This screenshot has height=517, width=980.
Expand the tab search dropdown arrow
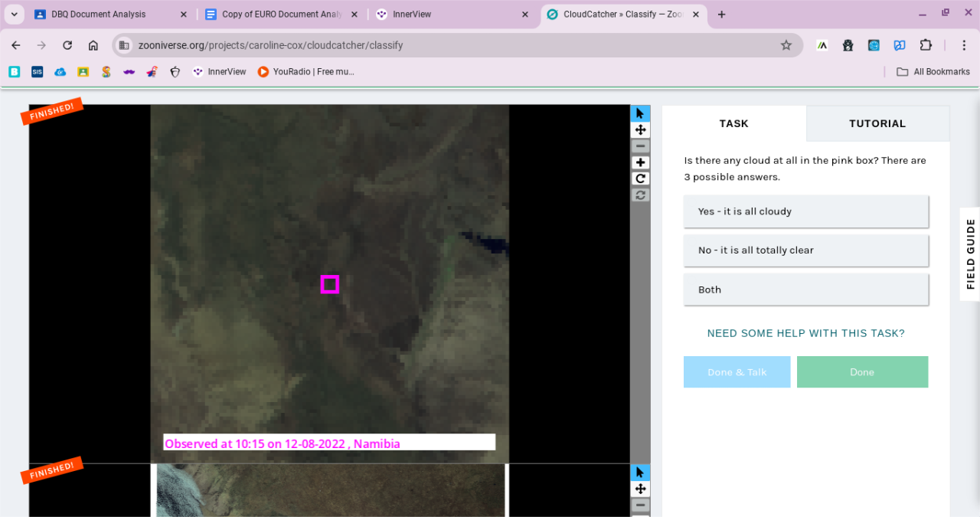(x=14, y=15)
